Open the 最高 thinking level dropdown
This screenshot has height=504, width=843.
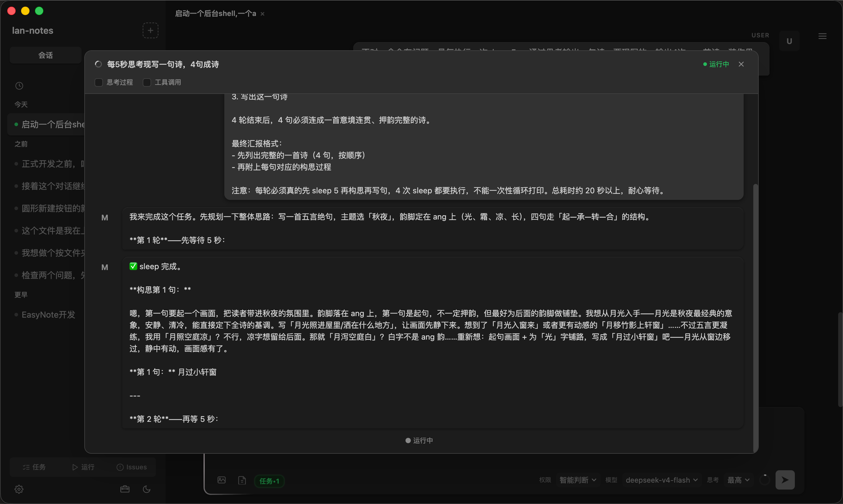[738, 480]
